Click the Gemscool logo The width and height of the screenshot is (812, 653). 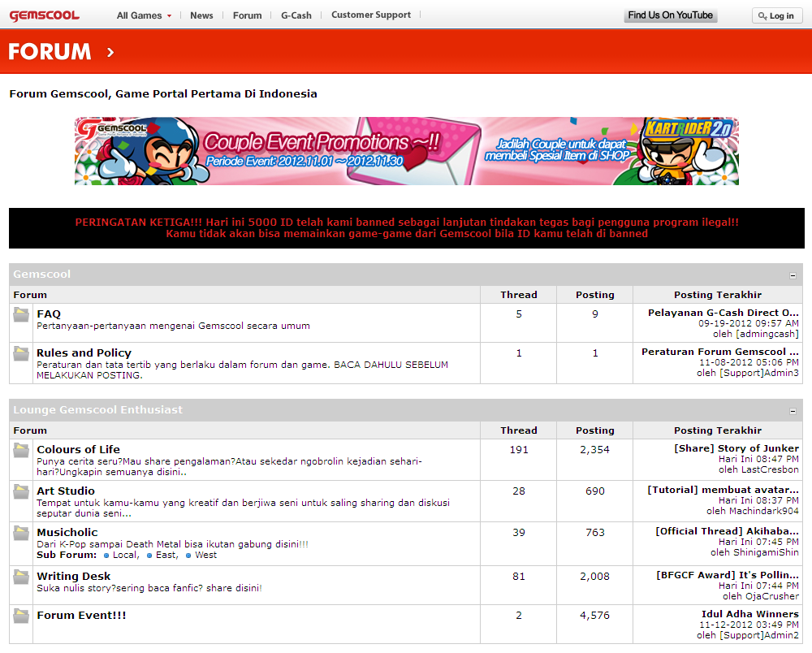tap(45, 15)
